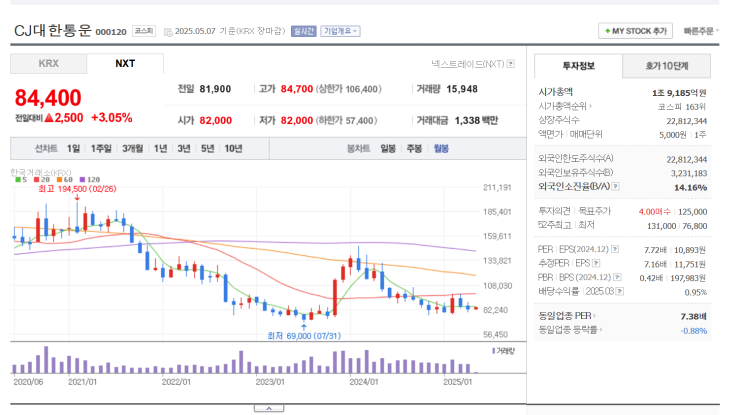Viewport: 743px width, 415px height.
Task: Click the 코스피 market badge
Action: coord(144,31)
